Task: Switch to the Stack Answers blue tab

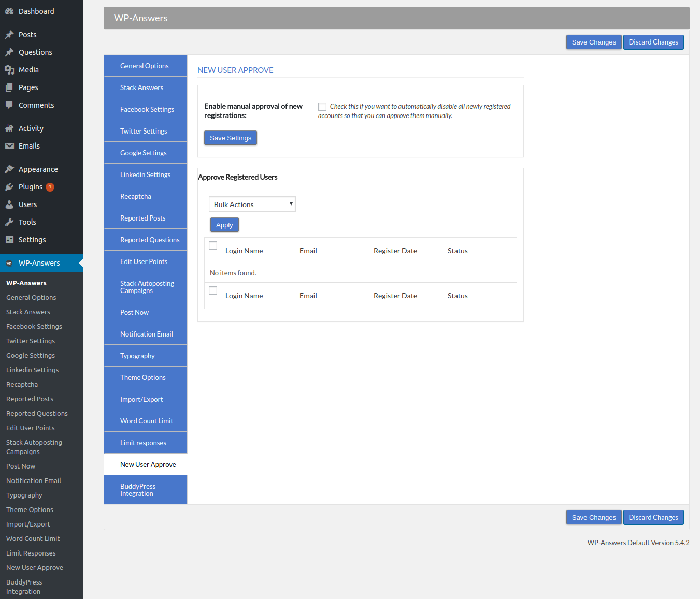Action: tap(146, 87)
